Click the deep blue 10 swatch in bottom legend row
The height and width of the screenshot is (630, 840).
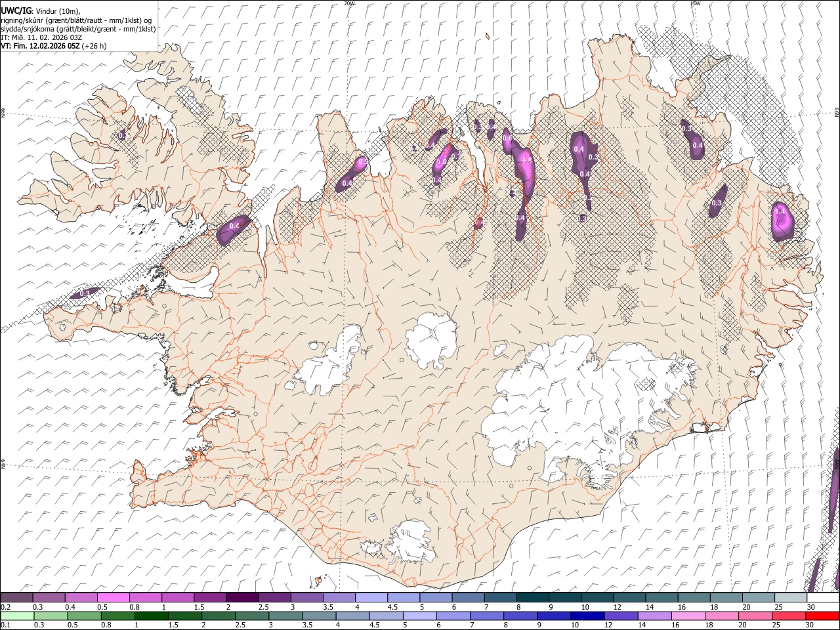pyautogui.click(x=587, y=616)
